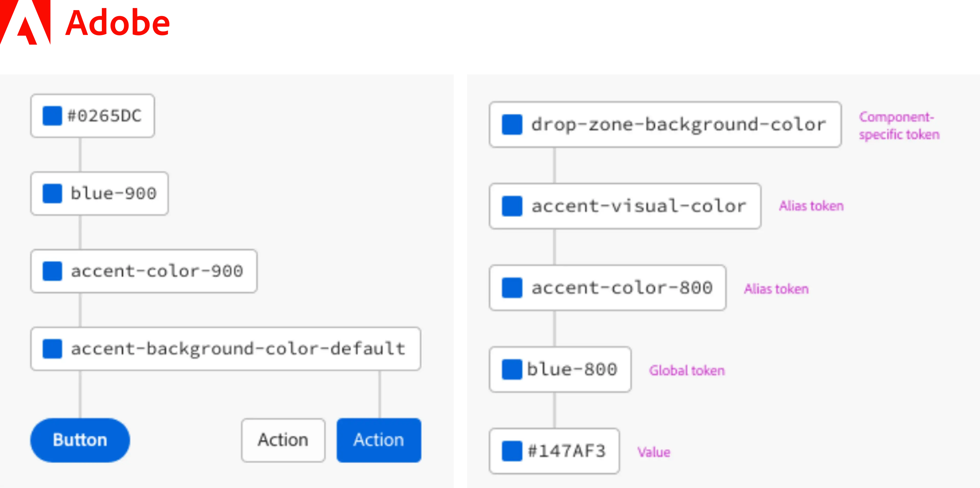Click the Alias token label beside accent-visual-color

pos(811,206)
